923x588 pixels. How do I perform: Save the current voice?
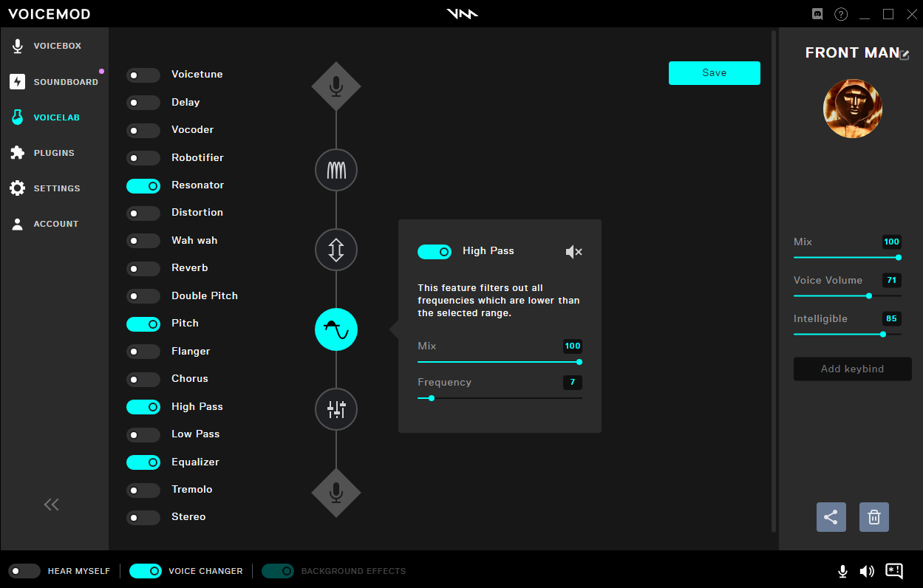714,73
